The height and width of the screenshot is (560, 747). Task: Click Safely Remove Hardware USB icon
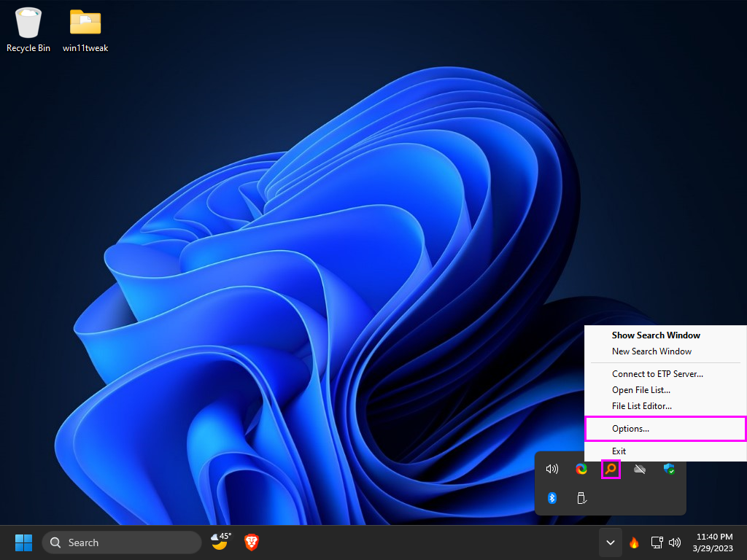click(581, 498)
